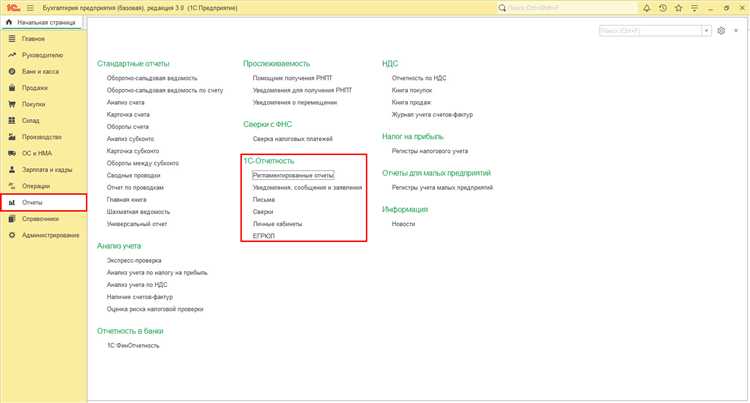Viewport: 750px width, 403px height.
Task: Open settings gear icon near search
Action: (721, 32)
